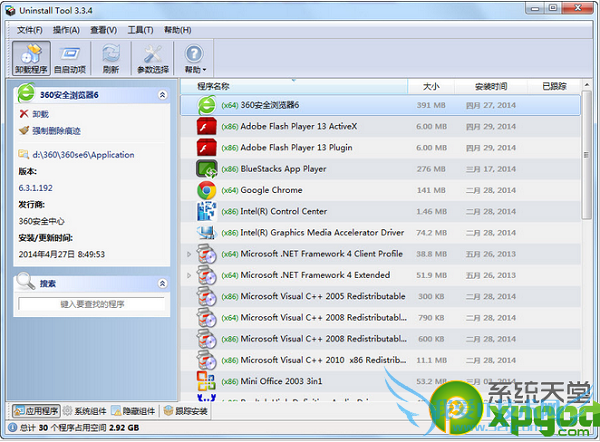Select Visual C++ 2005 Redistributable icon
The height and width of the screenshot is (442, 600).
207,297
